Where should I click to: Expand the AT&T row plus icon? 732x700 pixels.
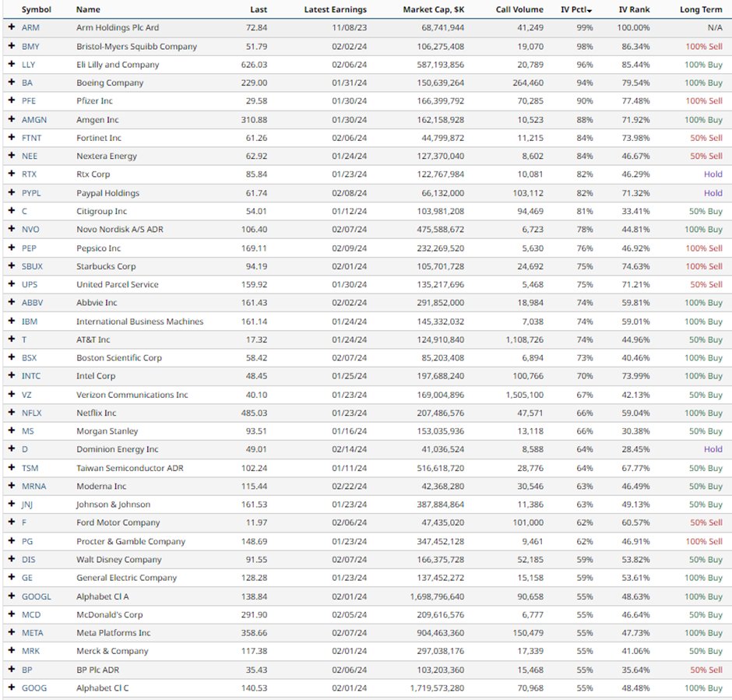point(12,339)
